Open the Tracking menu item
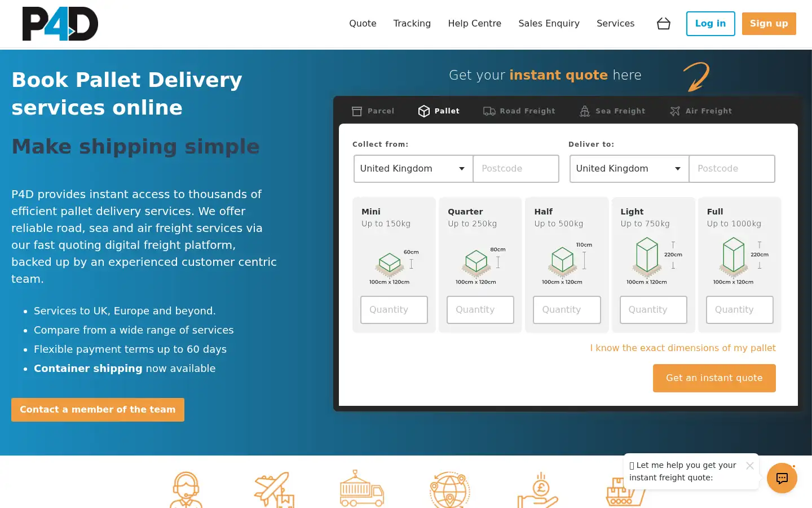The width and height of the screenshot is (812, 508). 412,24
